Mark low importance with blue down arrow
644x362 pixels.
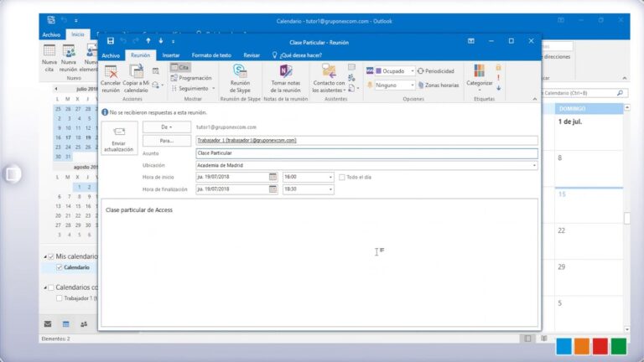[498, 88]
